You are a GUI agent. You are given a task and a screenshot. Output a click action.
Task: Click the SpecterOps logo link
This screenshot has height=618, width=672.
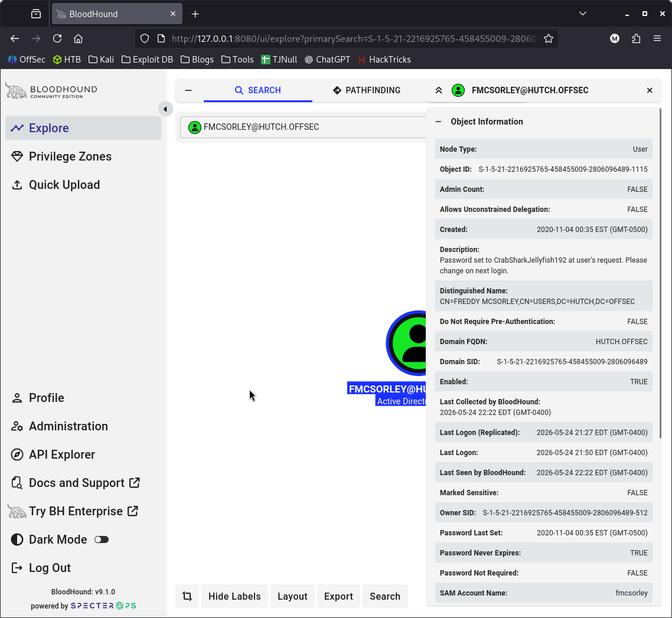point(103,606)
